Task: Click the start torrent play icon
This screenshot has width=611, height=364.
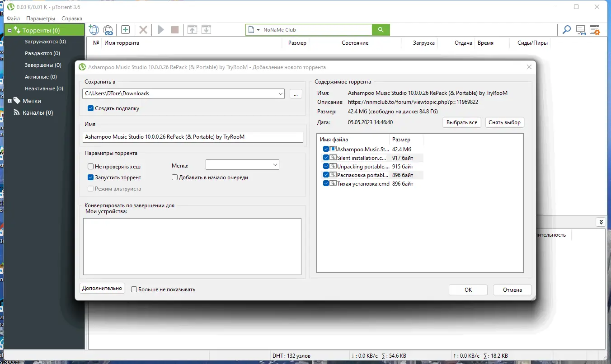Action: [x=161, y=30]
